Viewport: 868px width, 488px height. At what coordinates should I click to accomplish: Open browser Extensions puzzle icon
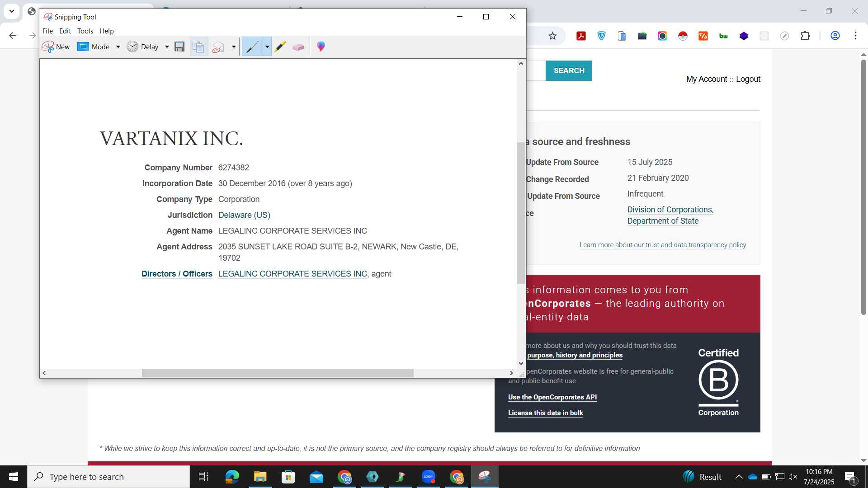click(x=805, y=36)
